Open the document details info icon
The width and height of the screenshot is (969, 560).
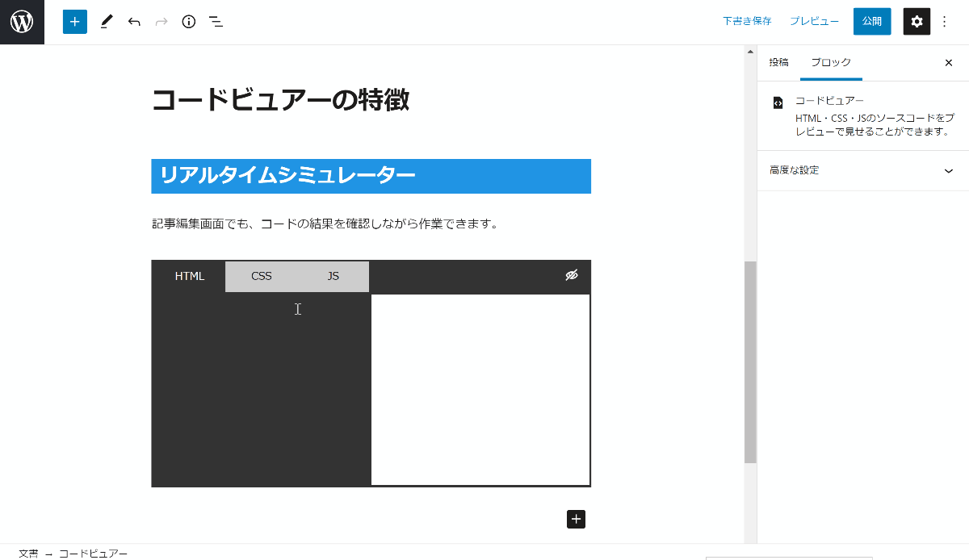tap(189, 22)
